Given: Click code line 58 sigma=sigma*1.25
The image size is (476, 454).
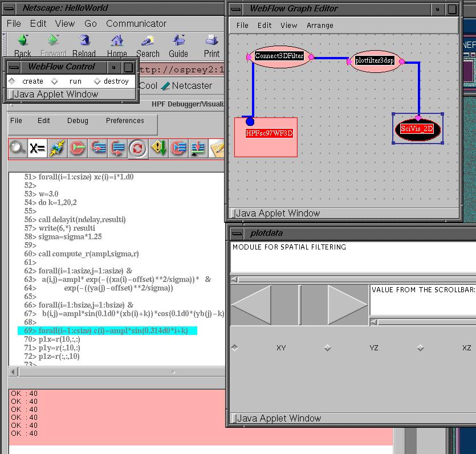Looking at the screenshot, I should coord(63,236).
